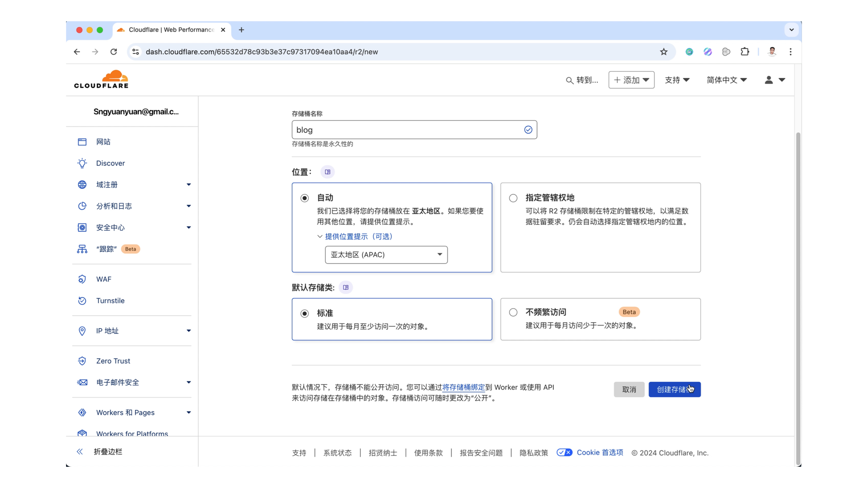Open the Discover section in the sidebar
Image resolution: width=868 pixels, height=488 pixels.
point(110,163)
